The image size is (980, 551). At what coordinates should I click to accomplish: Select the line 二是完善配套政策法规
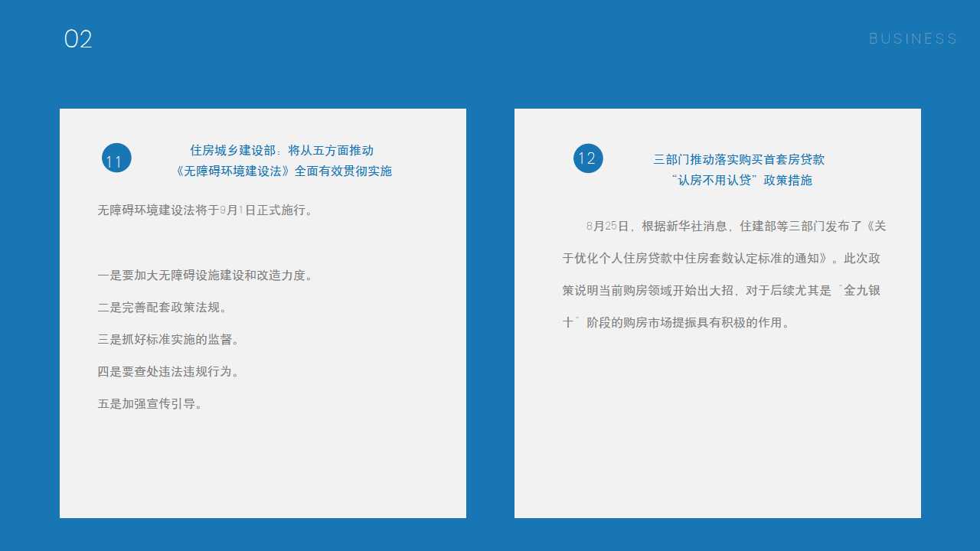pos(162,308)
